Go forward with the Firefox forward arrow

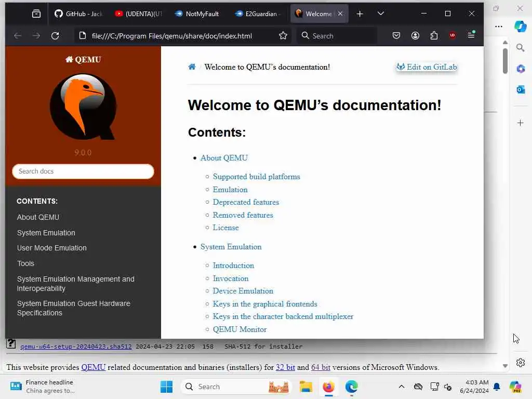[x=36, y=36]
